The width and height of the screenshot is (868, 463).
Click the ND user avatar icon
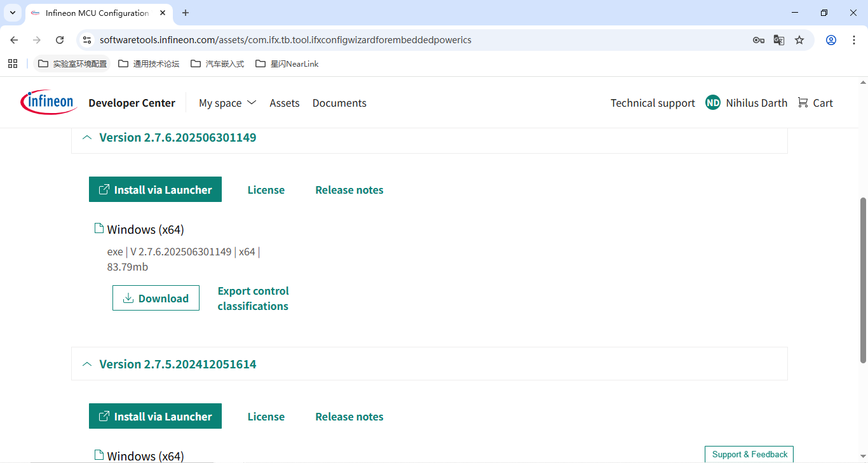click(x=713, y=103)
